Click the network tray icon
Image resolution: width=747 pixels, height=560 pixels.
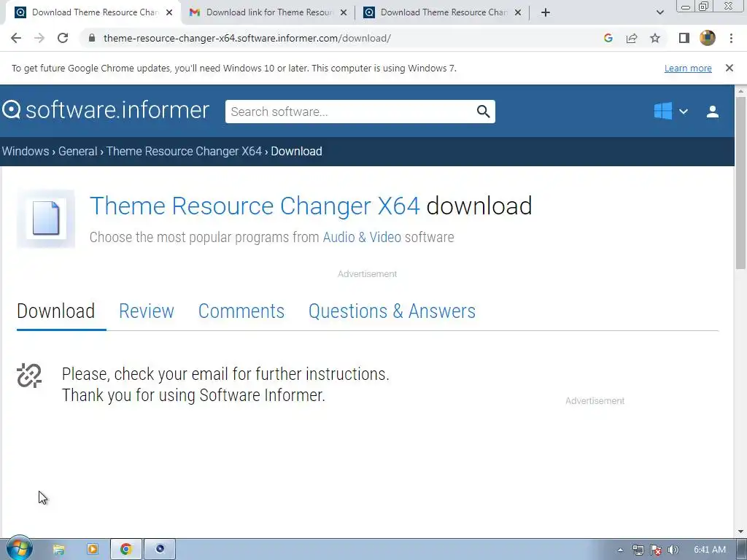[x=638, y=550]
